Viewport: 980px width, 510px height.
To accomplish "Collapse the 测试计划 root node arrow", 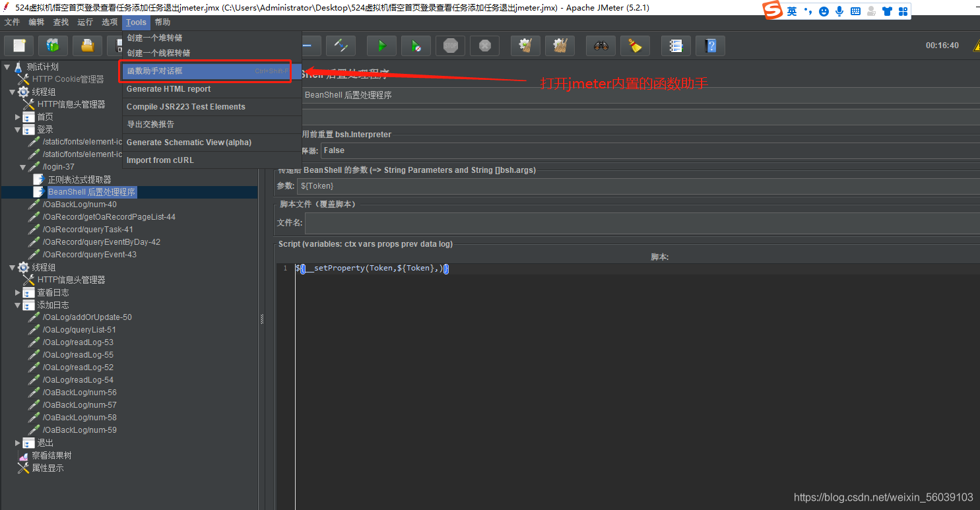I will point(7,67).
